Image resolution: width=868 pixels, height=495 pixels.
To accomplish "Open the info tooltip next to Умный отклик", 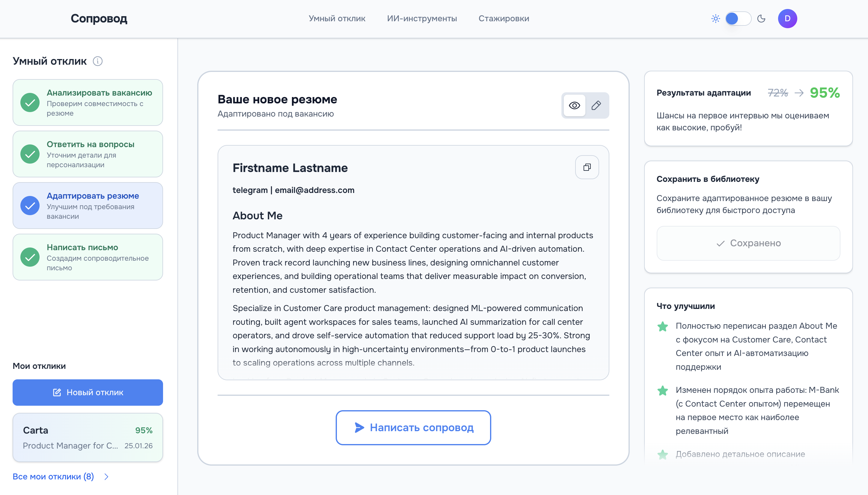I will click(98, 61).
